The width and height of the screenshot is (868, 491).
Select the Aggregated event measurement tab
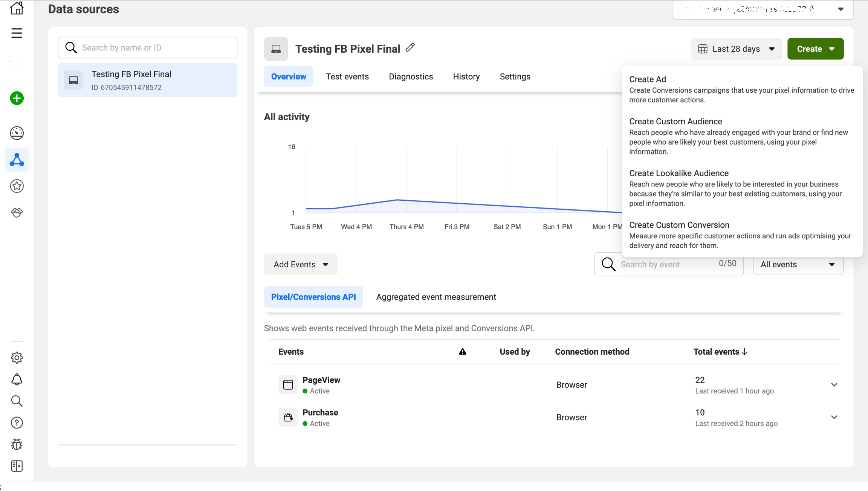coord(436,297)
